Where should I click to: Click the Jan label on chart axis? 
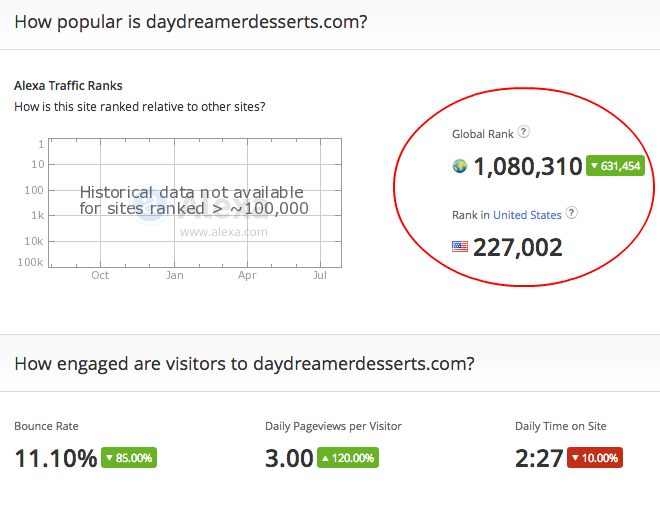[175, 275]
